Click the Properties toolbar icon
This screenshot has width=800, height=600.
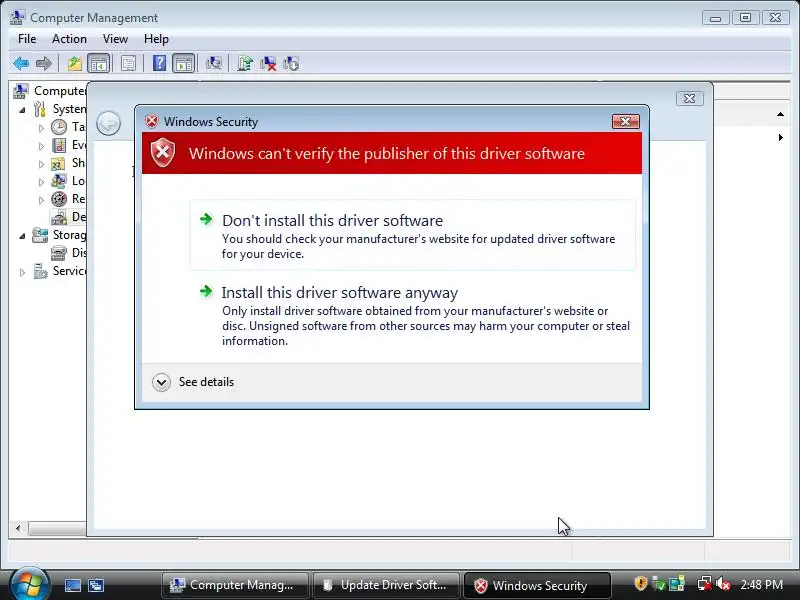128,64
